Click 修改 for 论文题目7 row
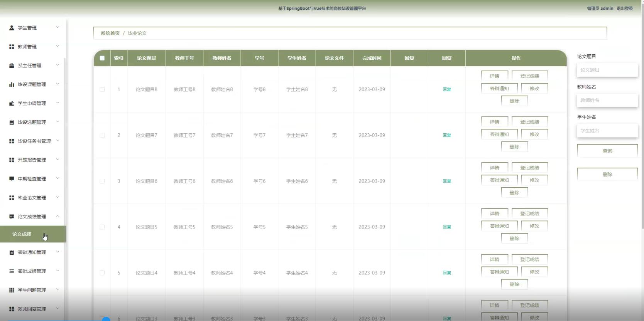644x321 pixels. [x=534, y=134]
